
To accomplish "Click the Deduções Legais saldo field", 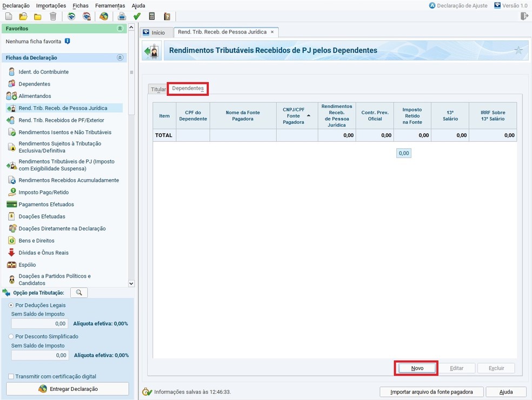I will point(39,324).
